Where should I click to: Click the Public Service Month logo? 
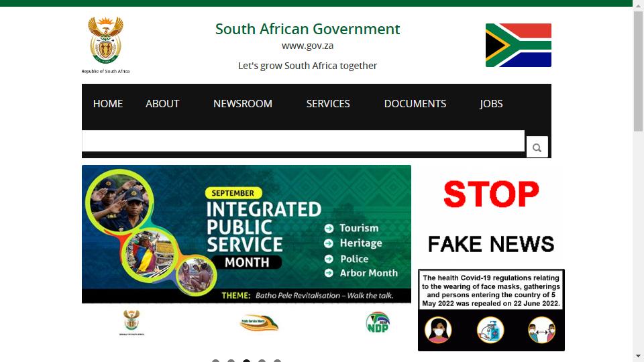[259, 322]
